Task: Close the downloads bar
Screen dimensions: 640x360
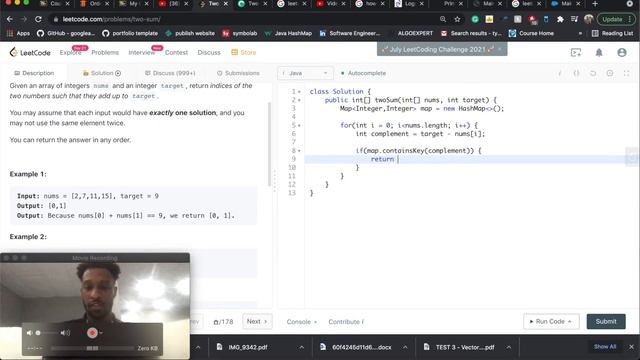Action: [x=631, y=347]
